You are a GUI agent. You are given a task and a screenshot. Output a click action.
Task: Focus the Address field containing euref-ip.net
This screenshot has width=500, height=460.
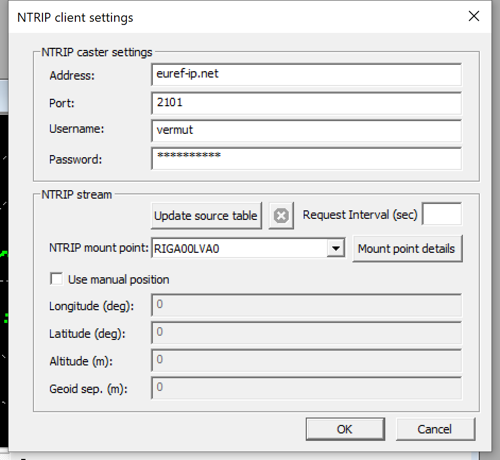click(x=306, y=75)
